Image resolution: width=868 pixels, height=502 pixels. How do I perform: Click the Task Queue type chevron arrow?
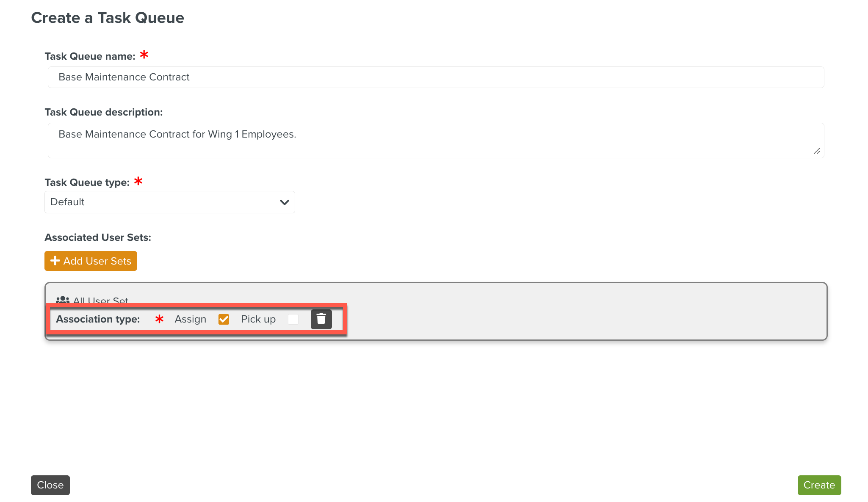[x=285, y=202]
